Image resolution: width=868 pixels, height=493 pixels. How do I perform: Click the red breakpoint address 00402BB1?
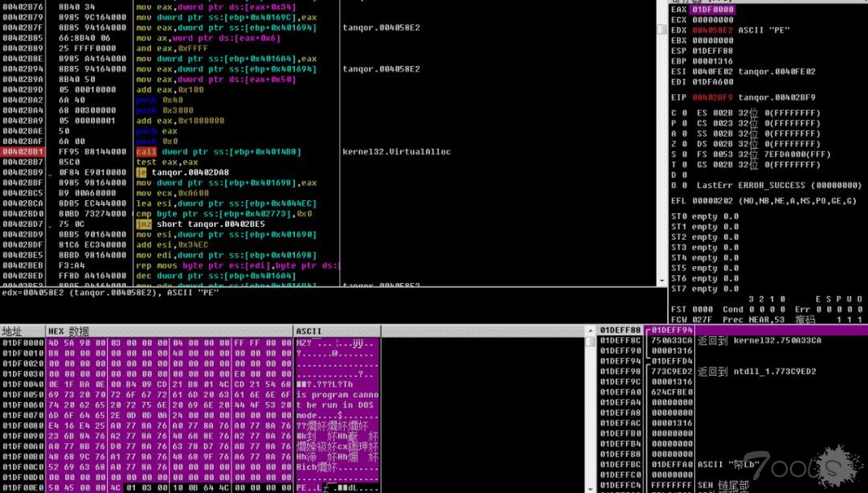point(22,151)
